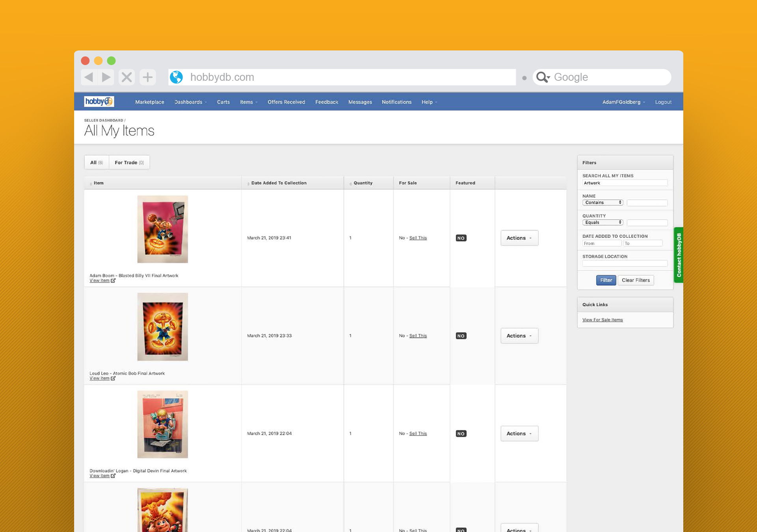The image size is (757, 532).
Task: Click the hobbyDB logo
Action: pos(99,102)
